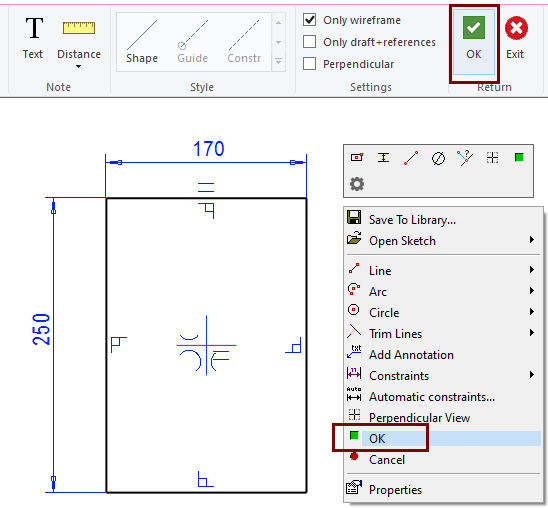Screen dimensions: 548x508
Task: Select the Shape line style swatch
Action: pos(142,42)
